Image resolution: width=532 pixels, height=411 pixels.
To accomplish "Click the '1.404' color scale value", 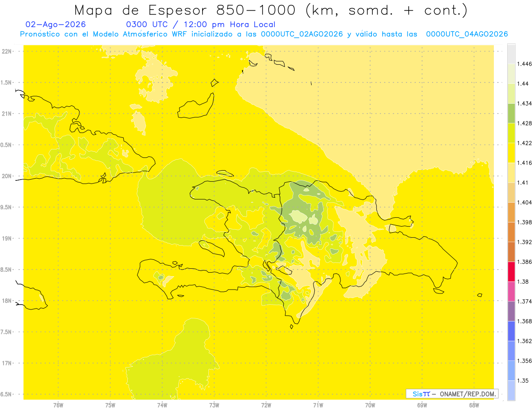I will point(525,203).
